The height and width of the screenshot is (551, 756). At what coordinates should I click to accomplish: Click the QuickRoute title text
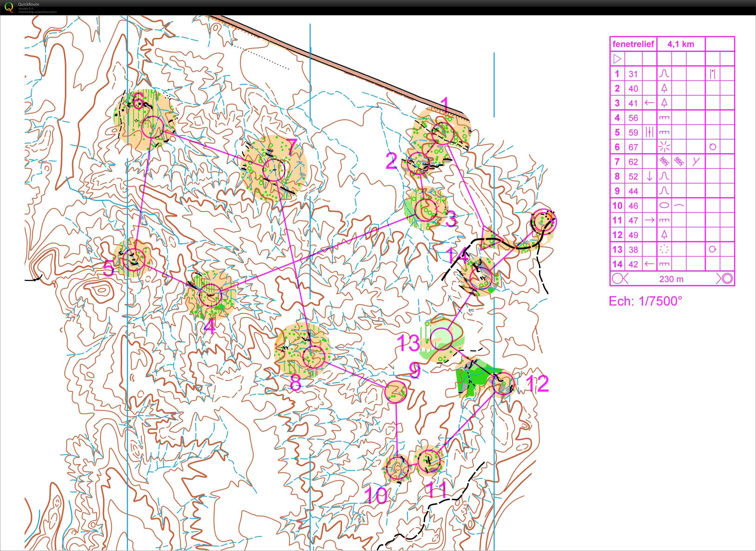coord(29,4)
